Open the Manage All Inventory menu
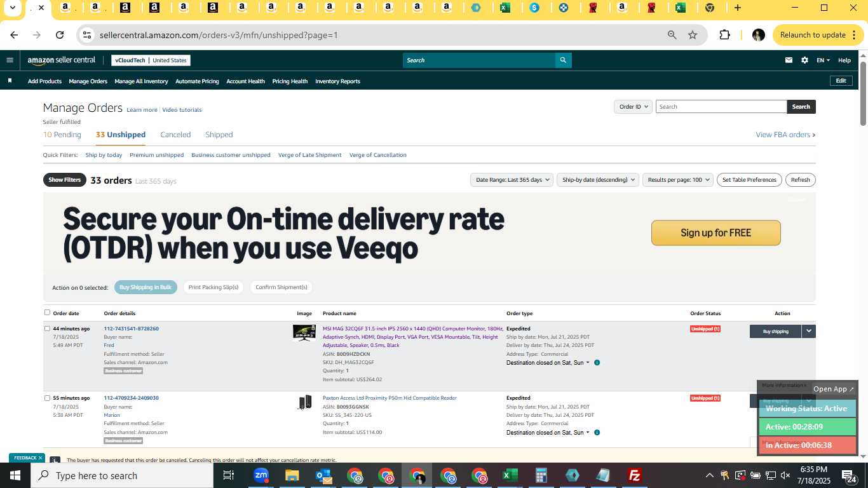868x488 pixels. [x=141, y=81]
